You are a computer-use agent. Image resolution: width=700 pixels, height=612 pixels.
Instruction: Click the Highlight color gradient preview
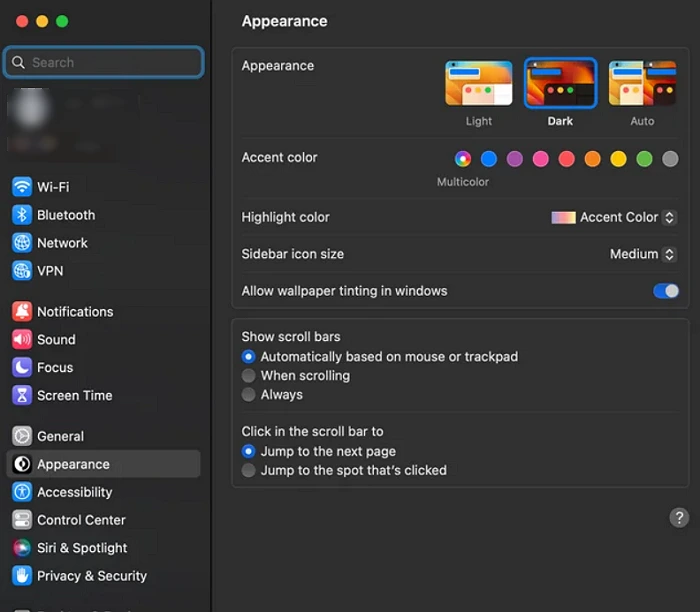563,217
